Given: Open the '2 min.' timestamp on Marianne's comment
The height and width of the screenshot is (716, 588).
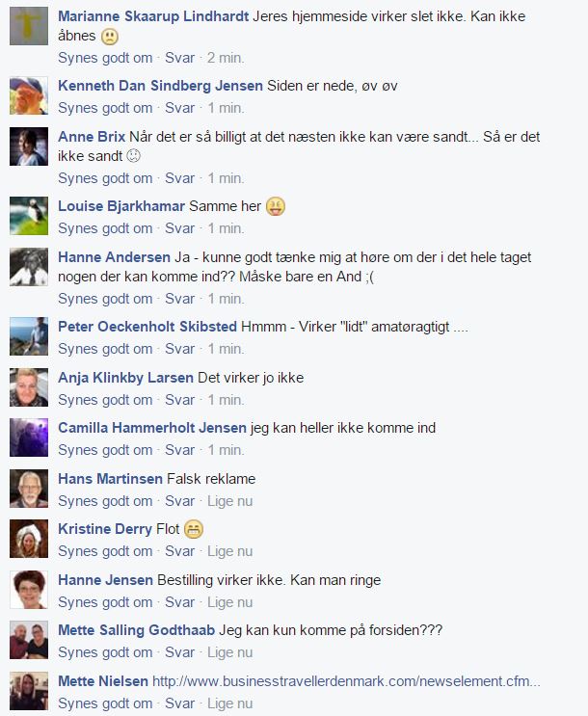Looking at the screenshot, I should 226,58.
